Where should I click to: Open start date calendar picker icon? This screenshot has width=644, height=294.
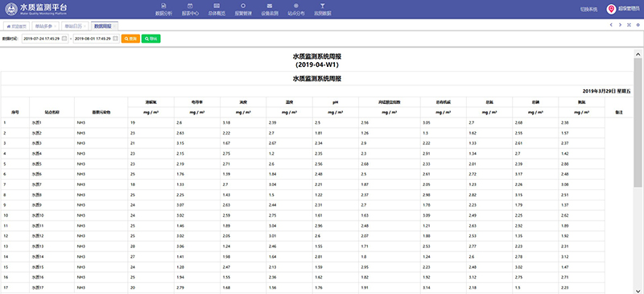tap(64, 39)
